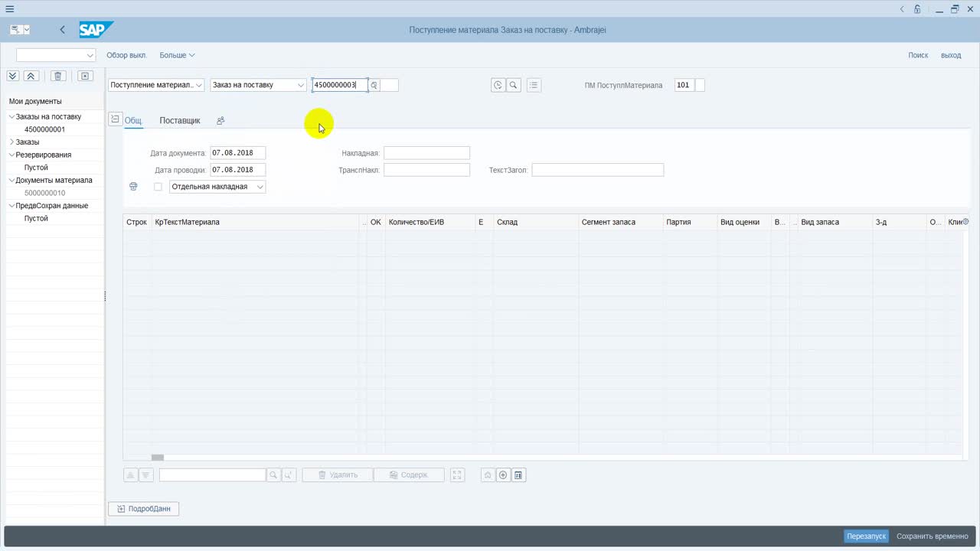
Task: Go back using the header back arrow
Action: [62, 30]
